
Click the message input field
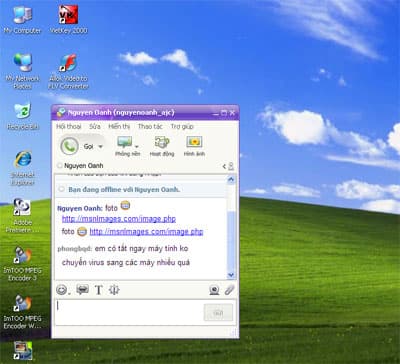[x=130, y=312]
